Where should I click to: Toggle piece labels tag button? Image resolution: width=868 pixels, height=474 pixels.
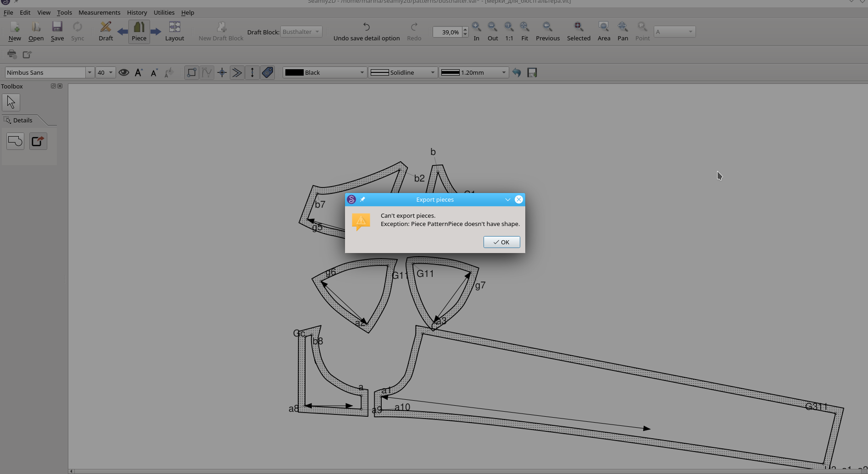tap(267, 72)
